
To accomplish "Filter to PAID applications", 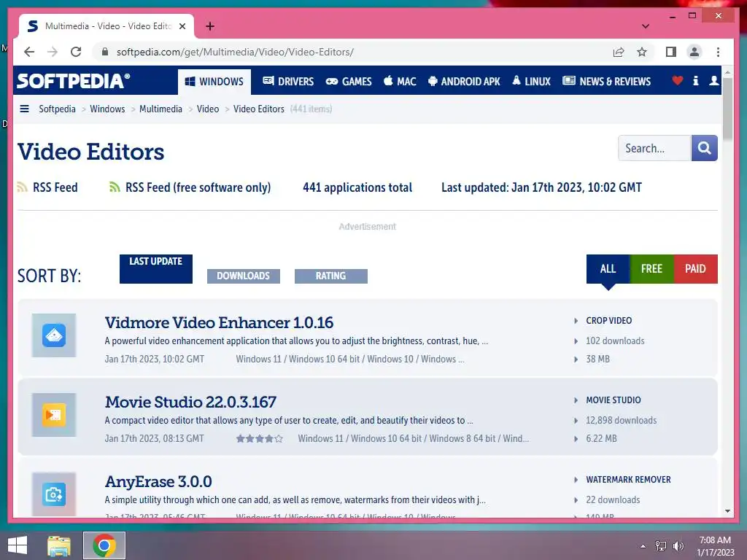I will [695, 269].
